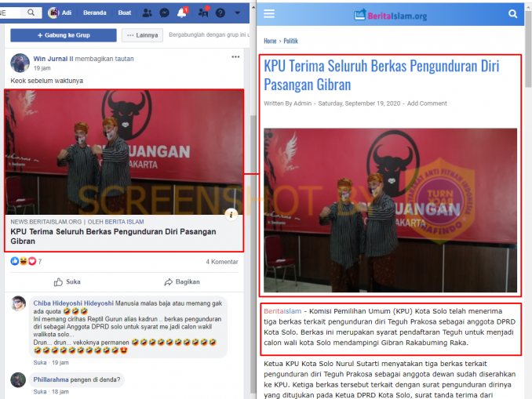Click the OLEH BERITA ISLAM source text
The image size is (532, 399).
(115, 222)
